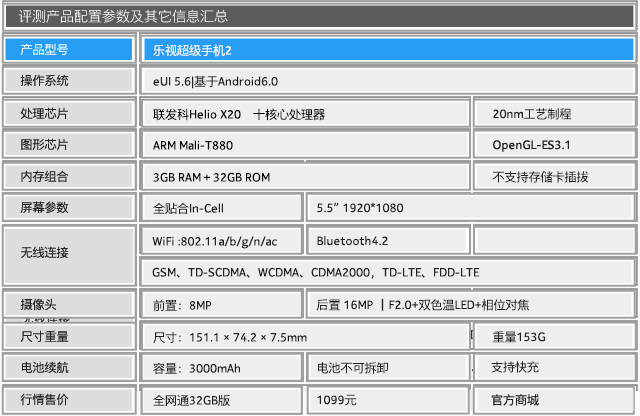Viewport: 640px width, 416px height.
Task: Click the 联发科Helio X20 processor cell
Action: [304, 114]
